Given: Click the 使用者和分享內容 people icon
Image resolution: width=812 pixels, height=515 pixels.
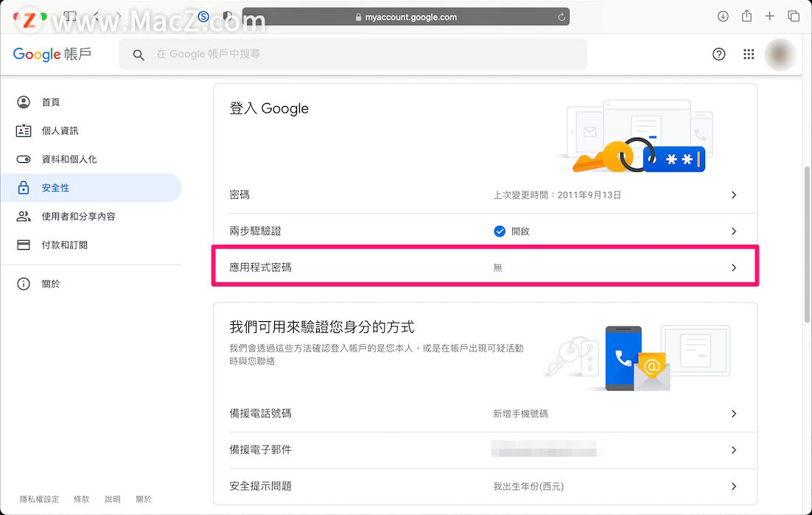Looking at the screenshot, I should point(24,217).
